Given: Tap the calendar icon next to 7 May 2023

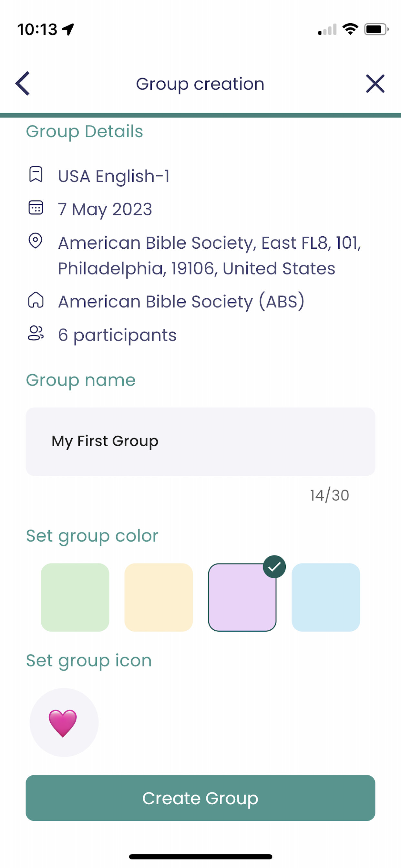Looking at the screenshot, I should 36,208.
